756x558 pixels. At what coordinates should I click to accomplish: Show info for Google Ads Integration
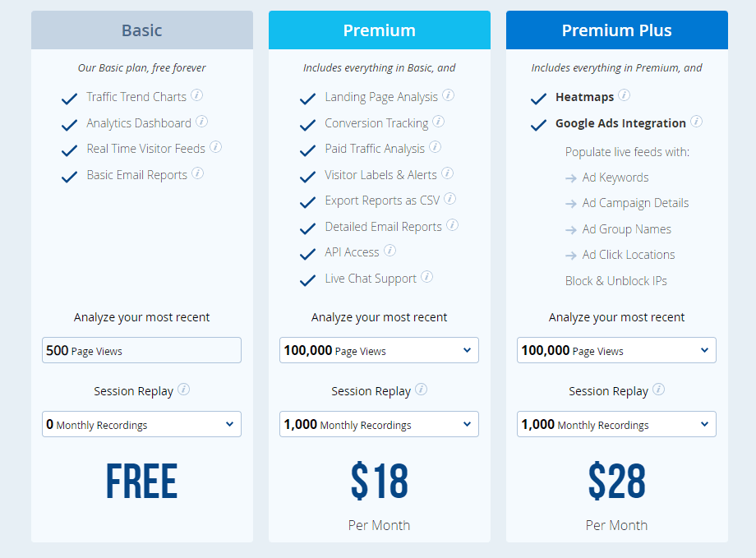[697, 122]
